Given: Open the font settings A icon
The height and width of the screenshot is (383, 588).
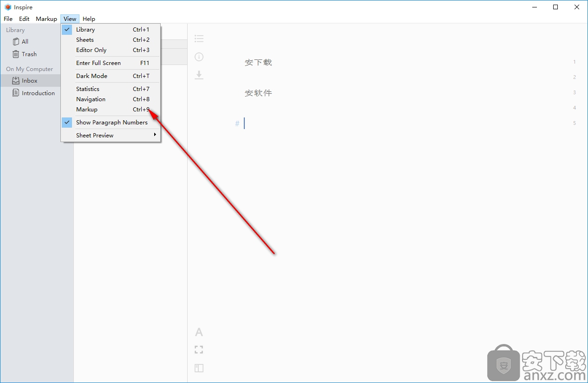Looking at the screenshot, I should click(x=199, y=332).
